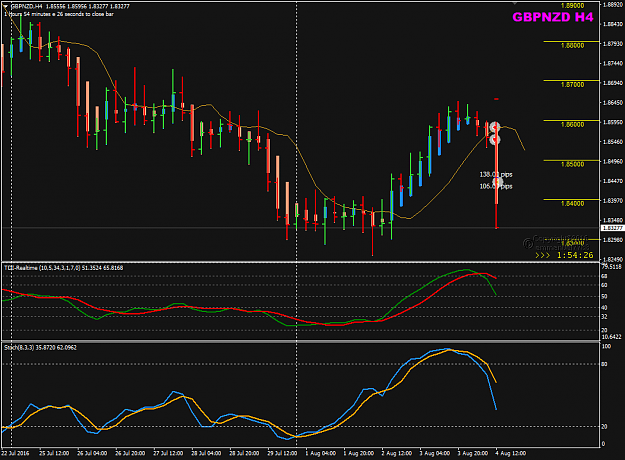
Task: Click level 50 on the TDI scale
Action: coord(604,297)
